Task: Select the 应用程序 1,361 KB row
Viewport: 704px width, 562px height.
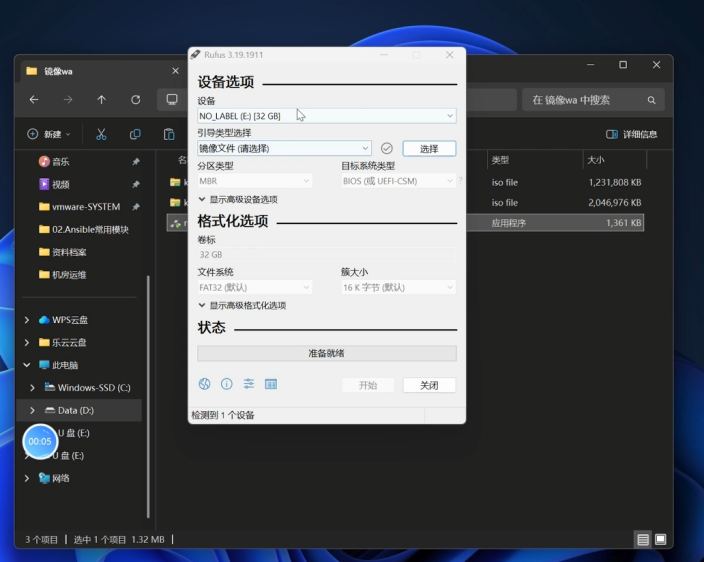Action: pos(404,223)
